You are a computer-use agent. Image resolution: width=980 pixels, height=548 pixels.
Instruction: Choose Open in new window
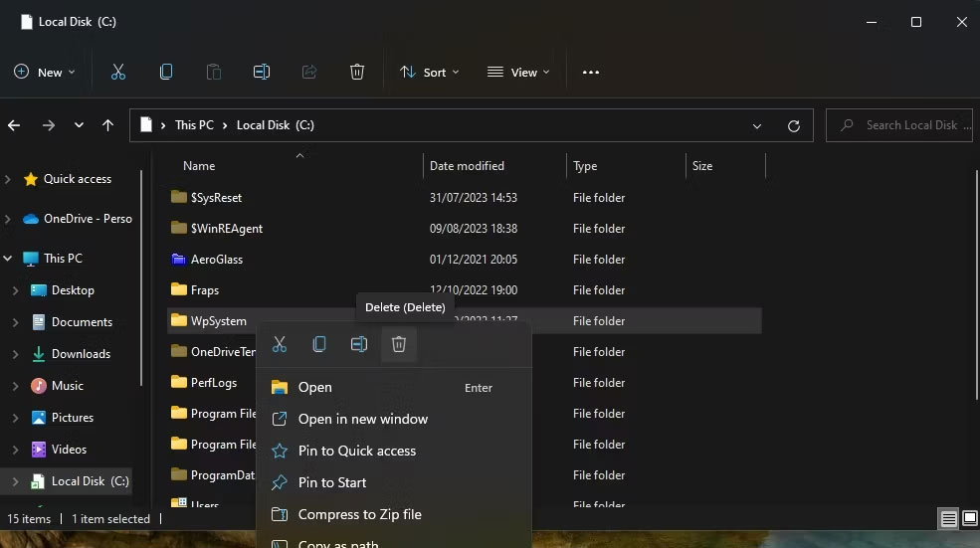pos(394,419)
